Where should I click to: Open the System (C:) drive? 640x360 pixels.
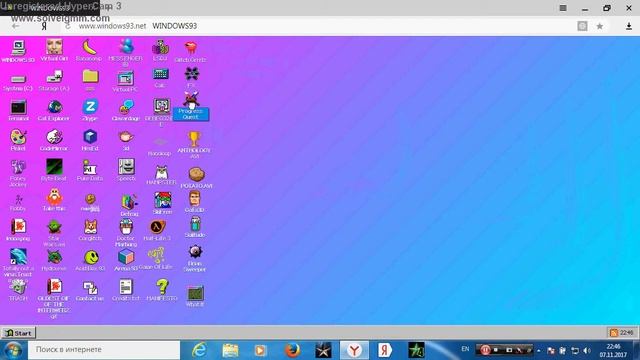point(18,78)
